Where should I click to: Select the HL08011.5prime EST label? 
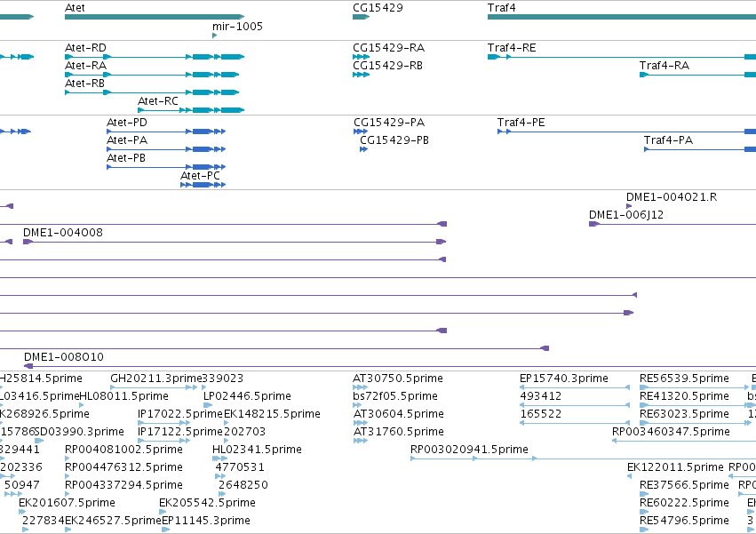[123, 396]
